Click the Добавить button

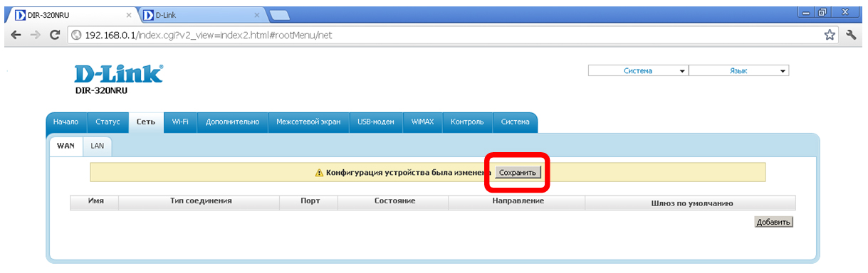[x=773, y=222]
